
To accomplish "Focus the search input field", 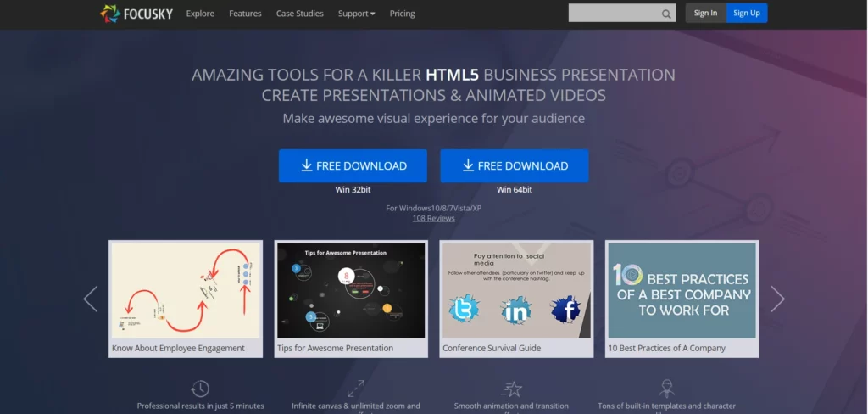I will [614, 14].
